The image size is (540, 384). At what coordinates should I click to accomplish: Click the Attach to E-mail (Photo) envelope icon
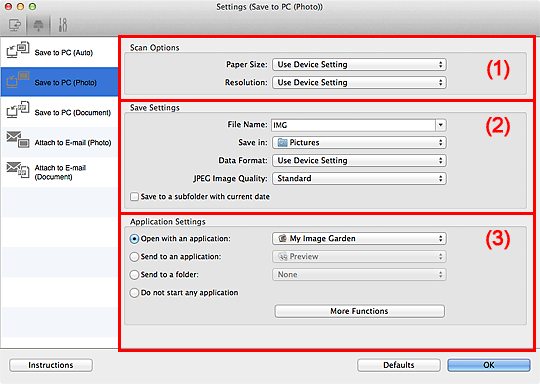[x=18, y=139]
